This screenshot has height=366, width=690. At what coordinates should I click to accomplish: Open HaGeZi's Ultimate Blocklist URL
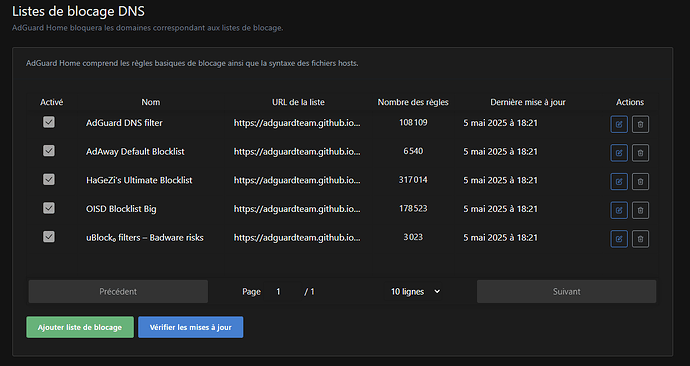click(297, 180)
